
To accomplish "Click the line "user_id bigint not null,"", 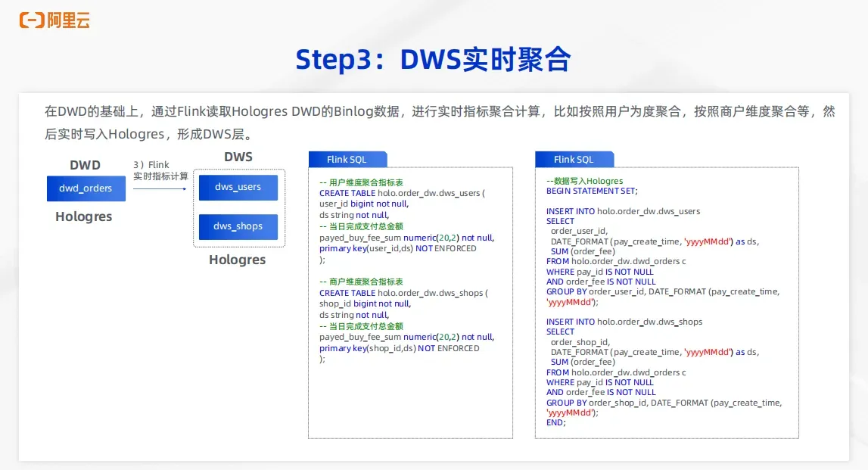I will (x=364, y=204).
